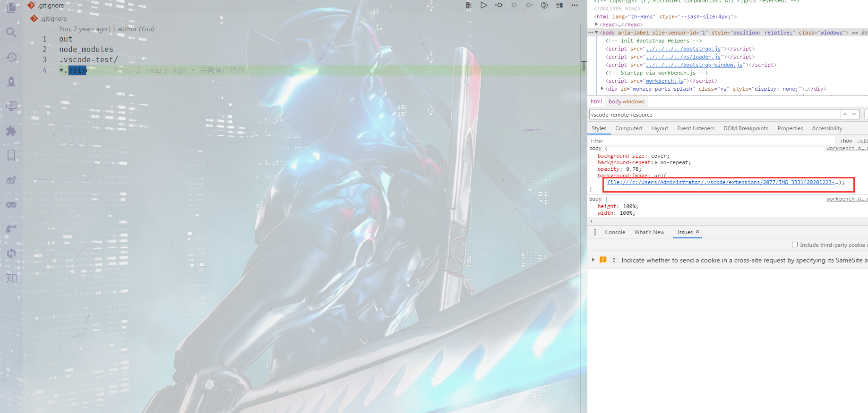Open the Explorer view in activity bar
This screenshot has width=868, height=413.
pyautogui.click(x=11, y=7)
